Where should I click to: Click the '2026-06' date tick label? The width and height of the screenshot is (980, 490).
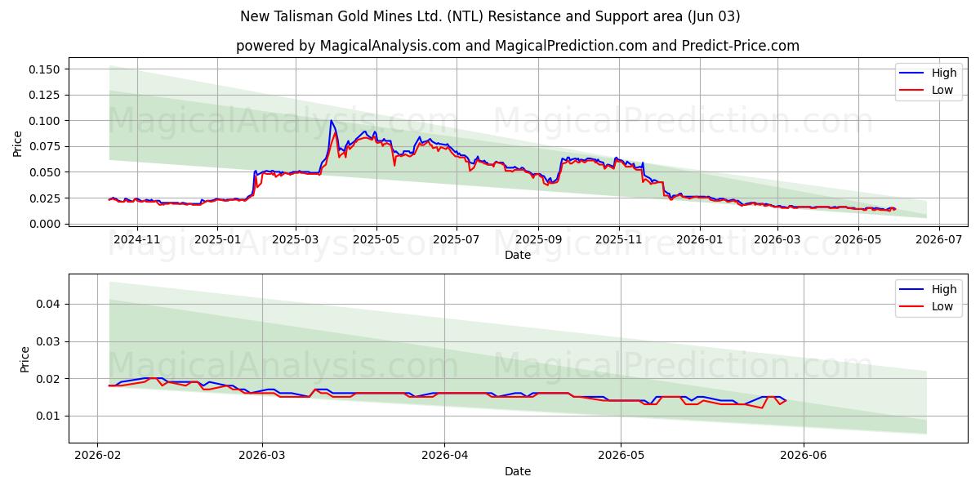(x=804, y=456)
